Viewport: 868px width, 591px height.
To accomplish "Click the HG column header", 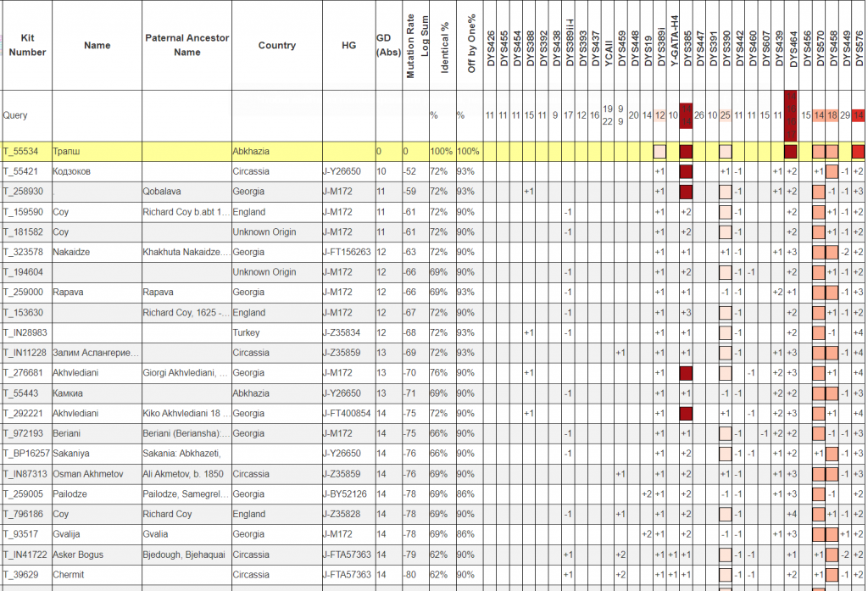I will tap(348, 45).
